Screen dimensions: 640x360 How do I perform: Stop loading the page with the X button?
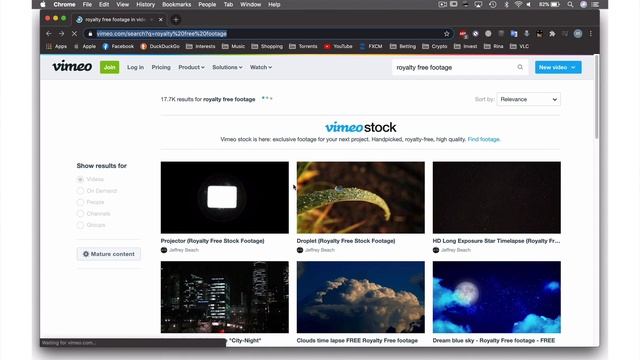(x=74, y=34)
